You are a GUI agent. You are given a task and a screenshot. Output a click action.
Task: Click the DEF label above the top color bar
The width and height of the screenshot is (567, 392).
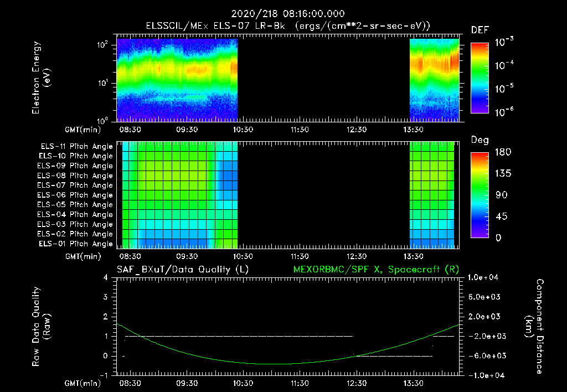pyautogui.click(x=480, y=30)
